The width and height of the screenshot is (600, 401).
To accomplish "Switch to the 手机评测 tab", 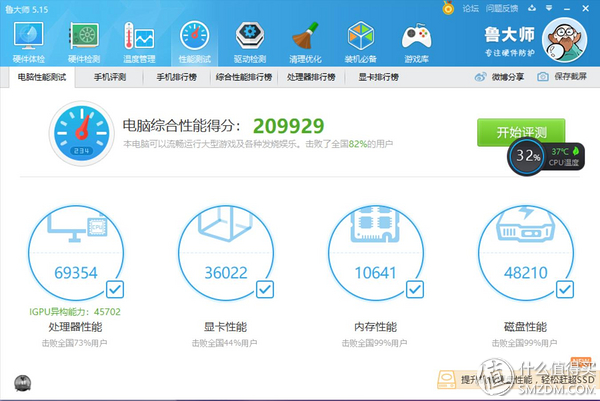I will coord(110,77).
